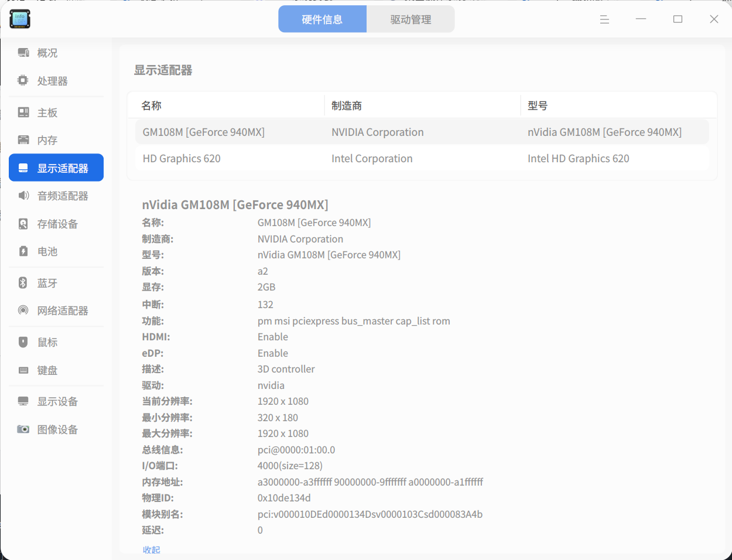The width and height of the screenshot is (732, 560).
Task: Open the 内存 memory icon
Action: [x=23, y=140]
